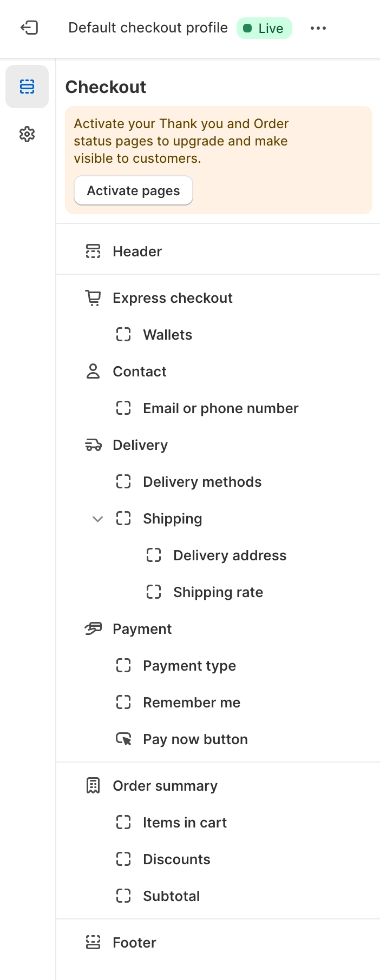
Task: Select the Header section icon
Action: point(93,251)
